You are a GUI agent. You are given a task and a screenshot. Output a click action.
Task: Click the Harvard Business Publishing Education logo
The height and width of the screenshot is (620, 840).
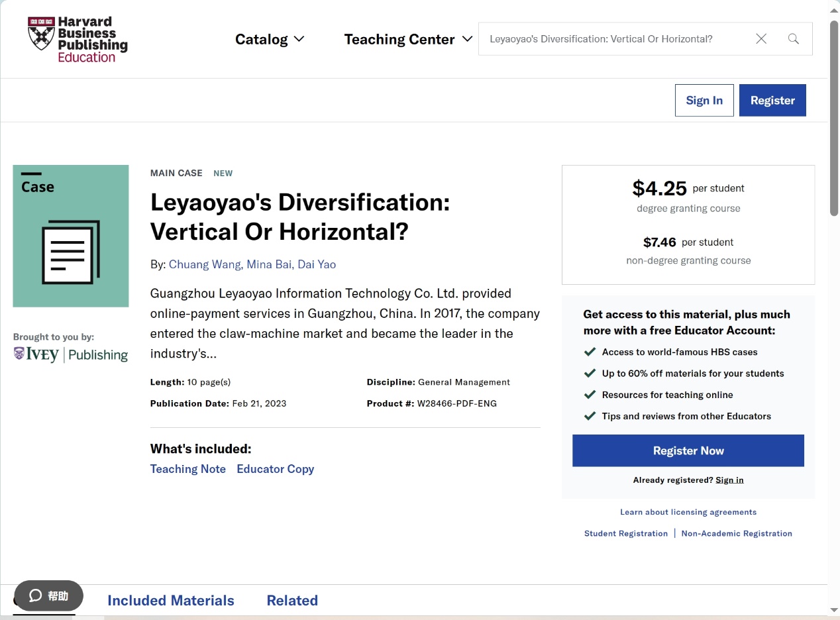coord(78,40)
